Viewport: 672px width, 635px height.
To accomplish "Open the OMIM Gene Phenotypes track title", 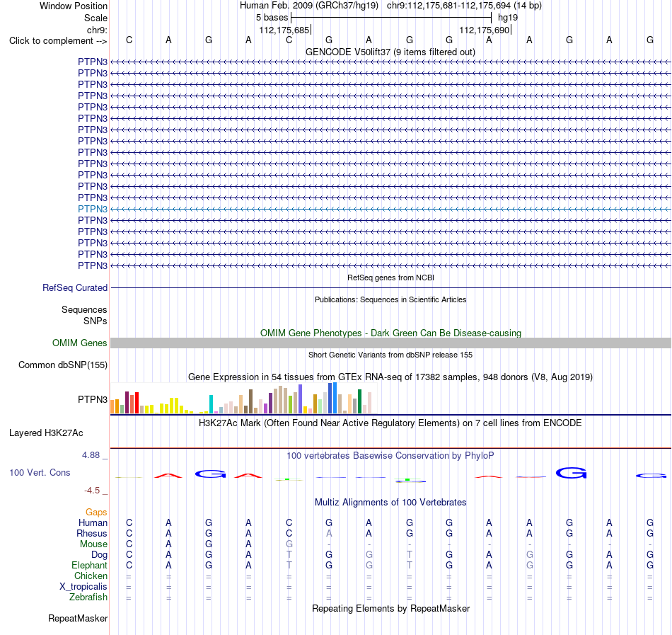I will pos(390,333).
